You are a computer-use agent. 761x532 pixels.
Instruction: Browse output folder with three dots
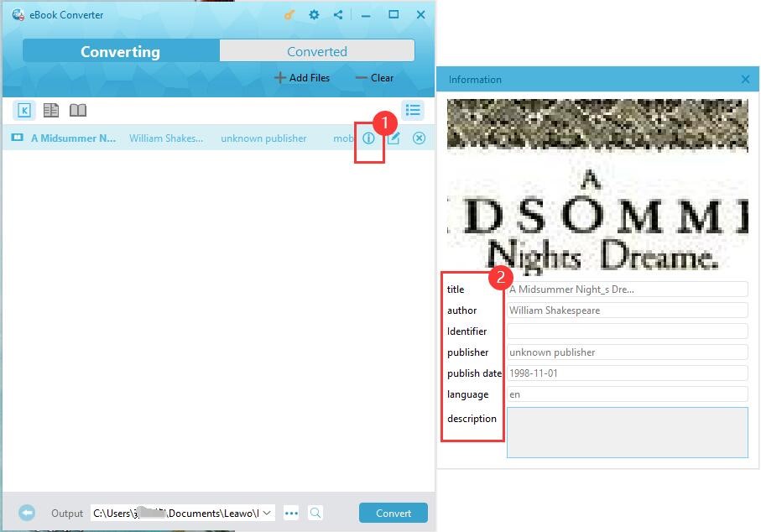(x=291, y=513)
